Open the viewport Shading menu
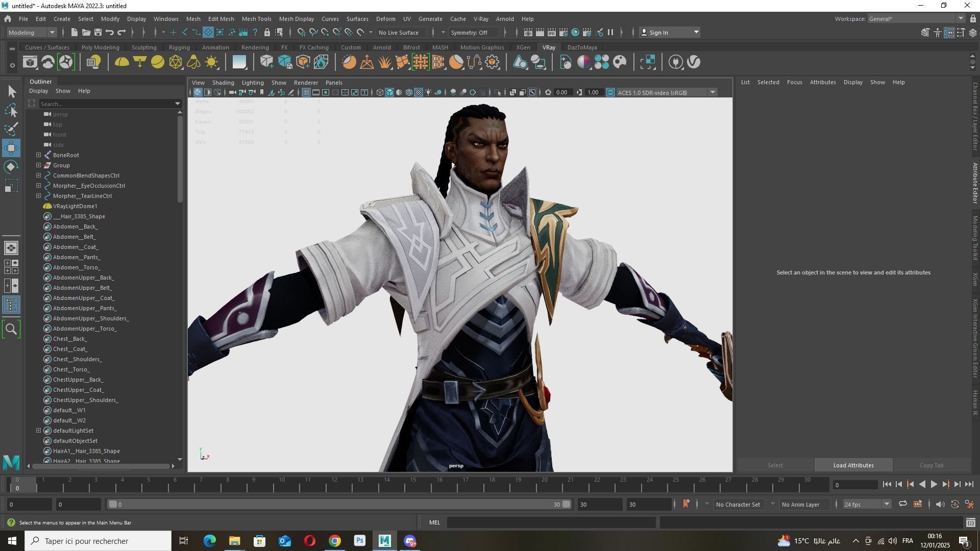 click(223, 83)
